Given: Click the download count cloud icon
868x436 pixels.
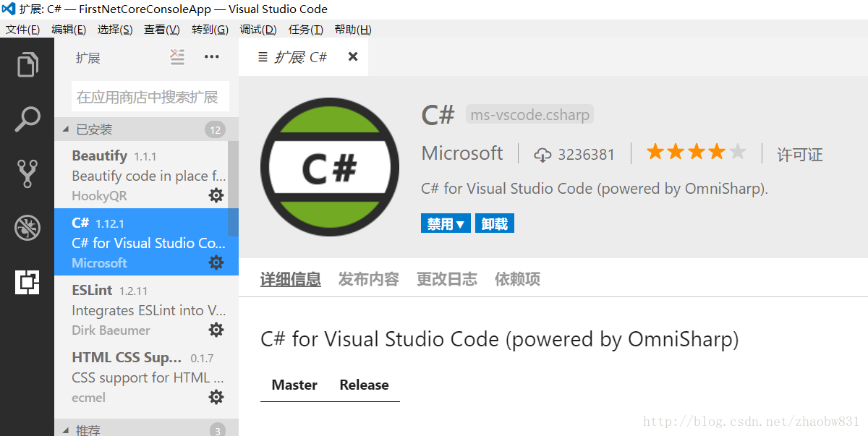Looking at the screenshot, I should (x=542, y=155).
